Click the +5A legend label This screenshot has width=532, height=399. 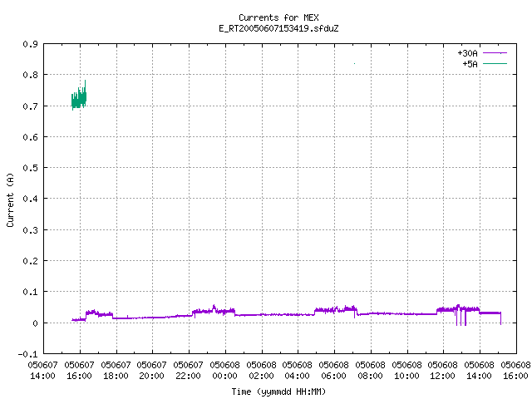(470, 64)
